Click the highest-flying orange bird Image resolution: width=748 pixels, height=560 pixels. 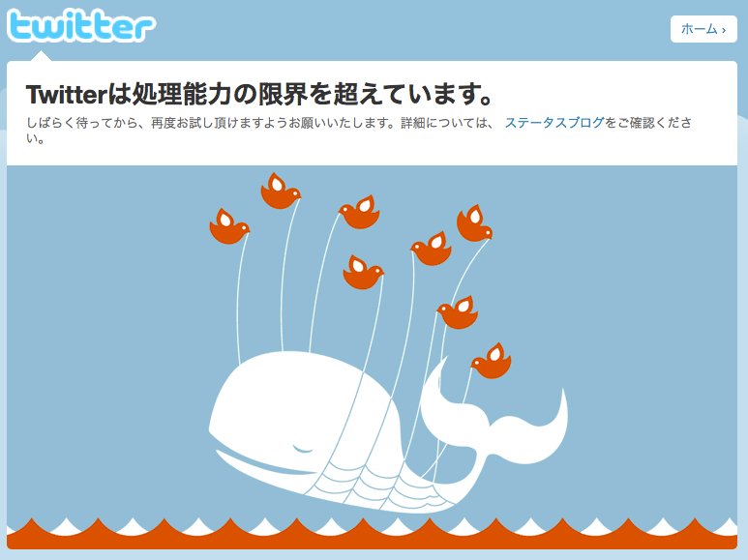tap(280, 191)
